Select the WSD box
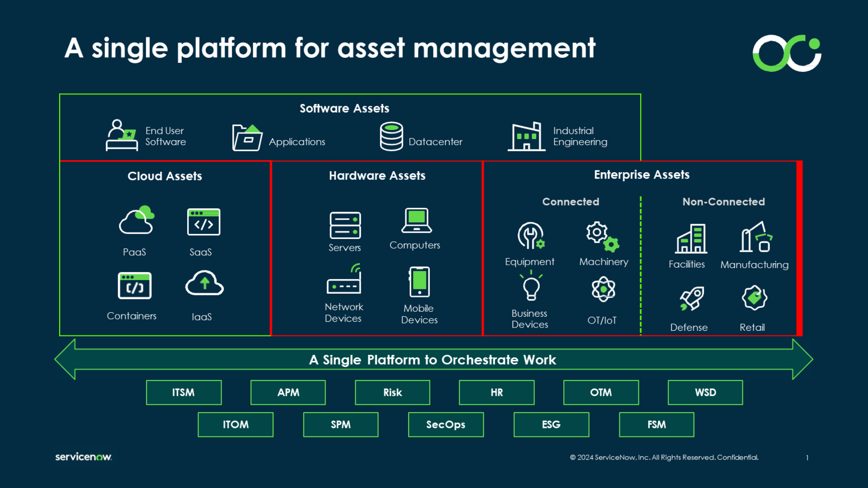 (x=705, y=392)
